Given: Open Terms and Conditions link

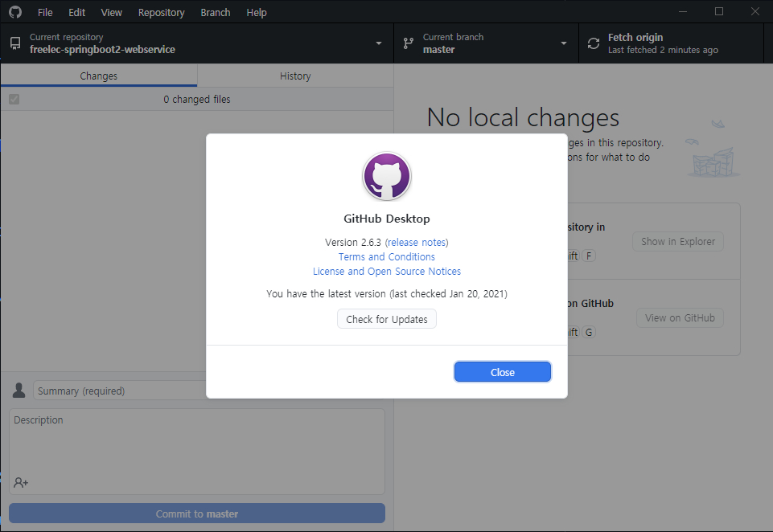Looking at the screenshot, I should 386,256.
